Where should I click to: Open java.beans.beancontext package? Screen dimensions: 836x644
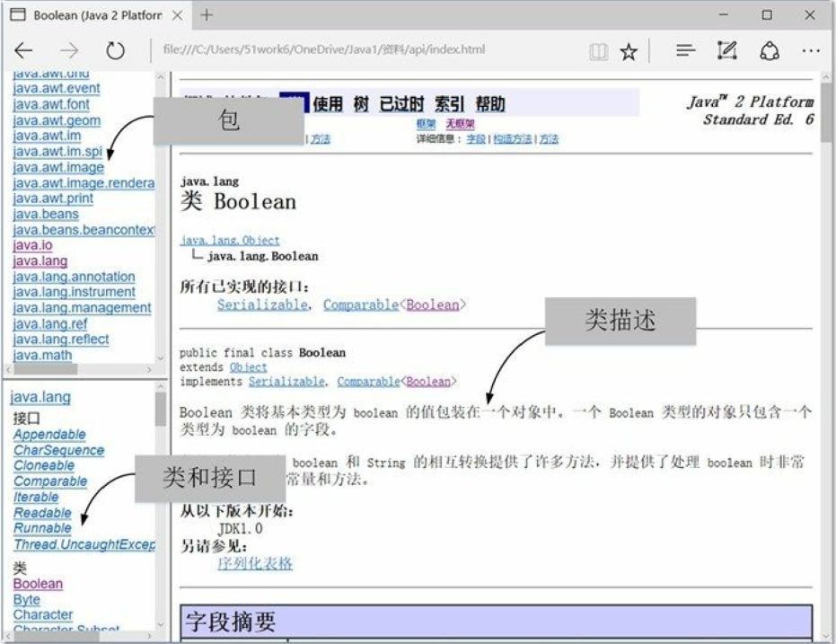coord(84,230)
